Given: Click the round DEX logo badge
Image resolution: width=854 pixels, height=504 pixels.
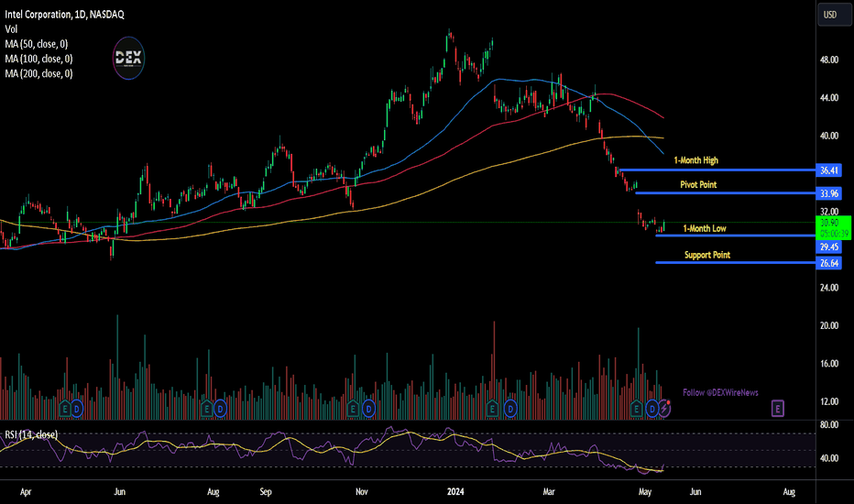Looking at the screenshot, I should click(x=128, y=58).
